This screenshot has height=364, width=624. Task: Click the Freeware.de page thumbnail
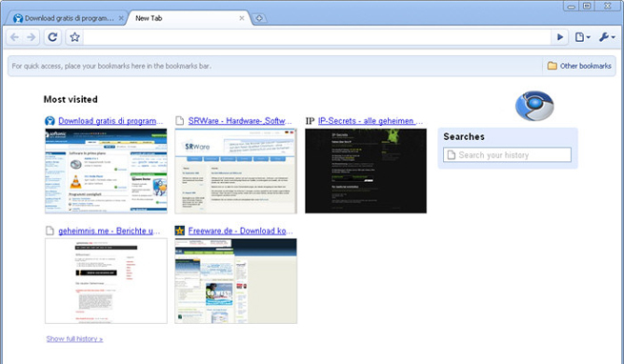[x=236, y=281]
